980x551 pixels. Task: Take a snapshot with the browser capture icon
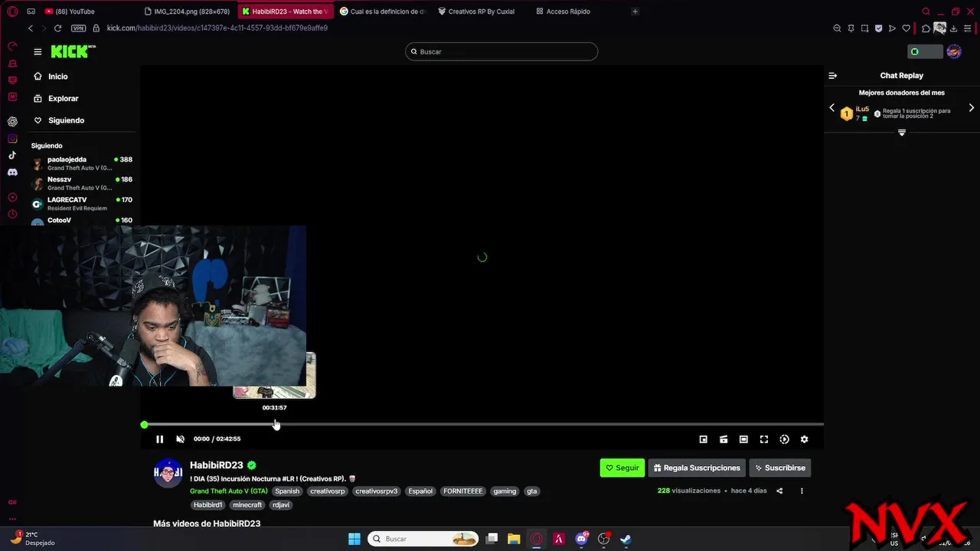pyautogui.click(x=864, y=28)
